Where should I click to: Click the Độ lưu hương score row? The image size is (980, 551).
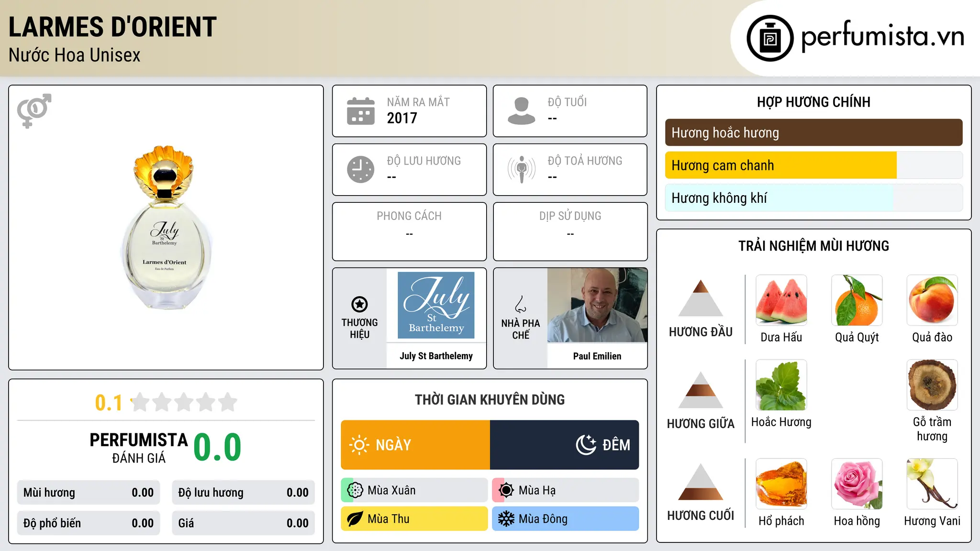pos(243,493)
